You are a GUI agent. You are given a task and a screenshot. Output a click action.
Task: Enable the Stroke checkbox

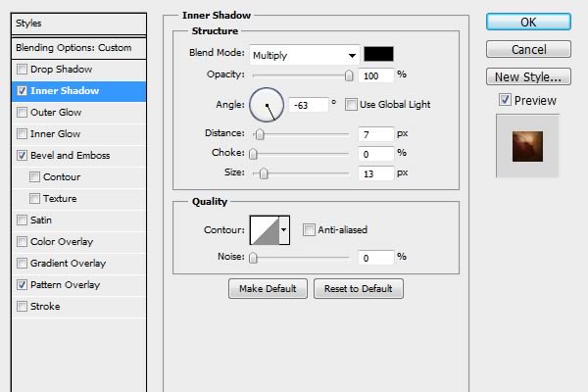22,307
